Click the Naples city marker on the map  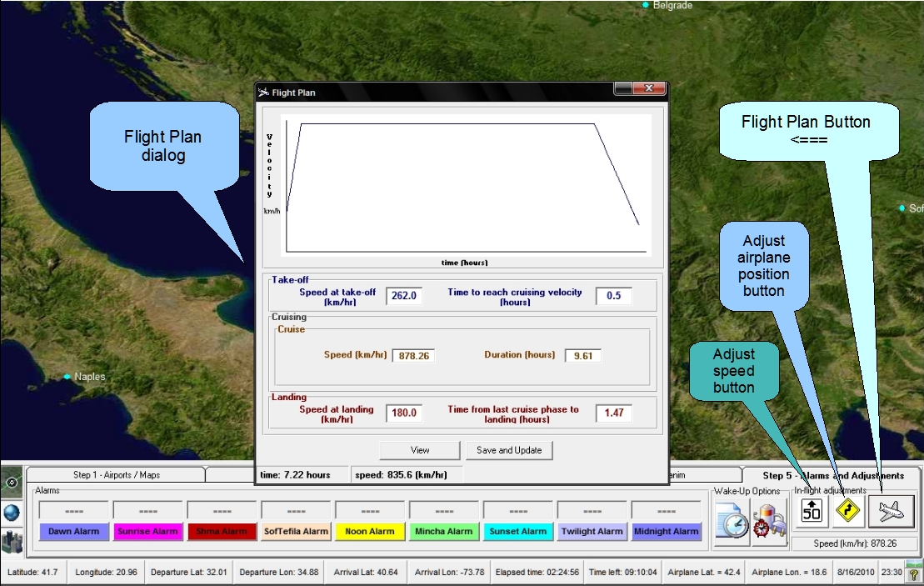[x=67, y=376]
